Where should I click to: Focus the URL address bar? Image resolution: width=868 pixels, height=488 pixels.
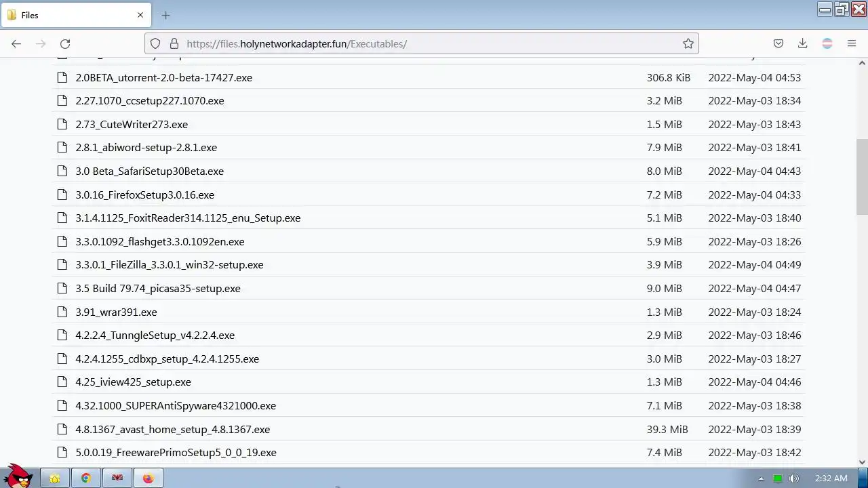click(421, 43)
